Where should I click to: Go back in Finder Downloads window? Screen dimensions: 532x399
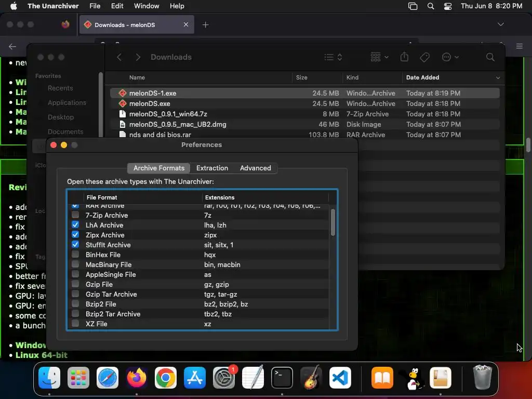(119, 57)
